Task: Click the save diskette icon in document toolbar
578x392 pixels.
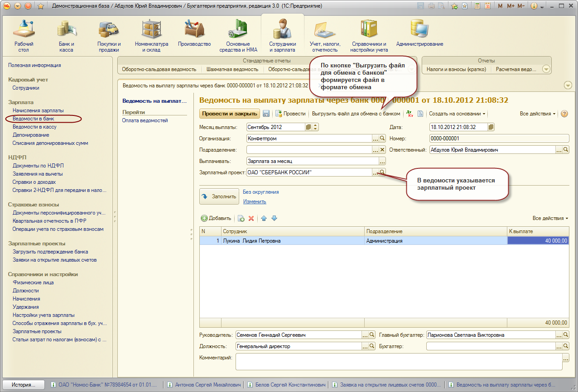Action: 266,114
